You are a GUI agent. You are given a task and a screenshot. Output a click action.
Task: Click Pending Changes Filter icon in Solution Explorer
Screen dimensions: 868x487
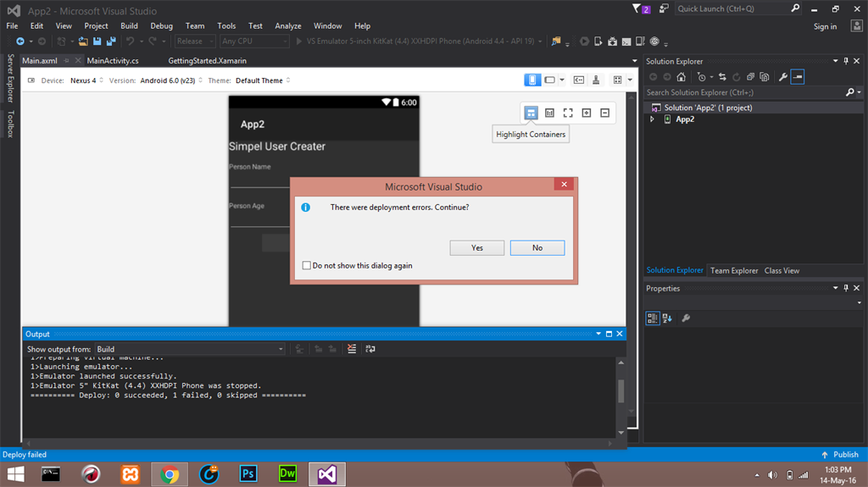[701, 77]
